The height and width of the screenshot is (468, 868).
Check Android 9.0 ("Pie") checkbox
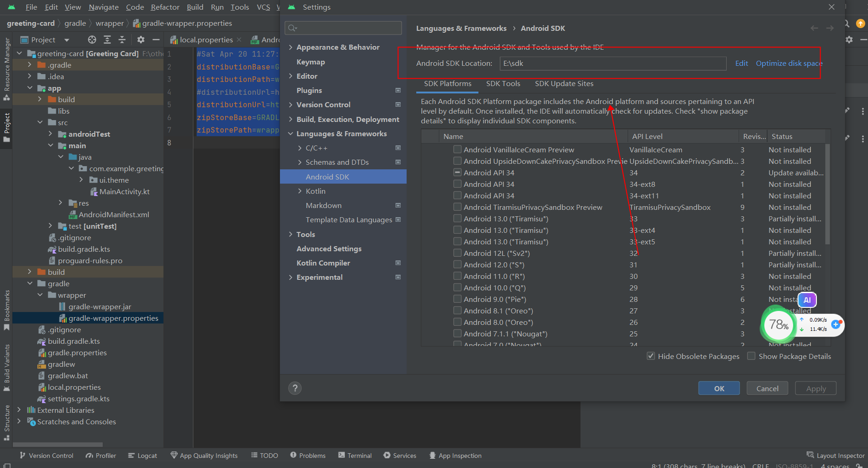457,299
